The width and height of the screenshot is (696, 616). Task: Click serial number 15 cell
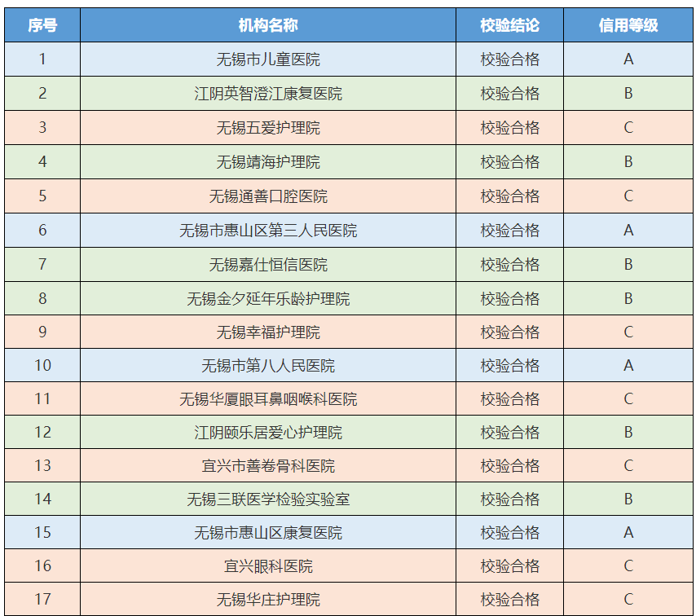[42, 532]
